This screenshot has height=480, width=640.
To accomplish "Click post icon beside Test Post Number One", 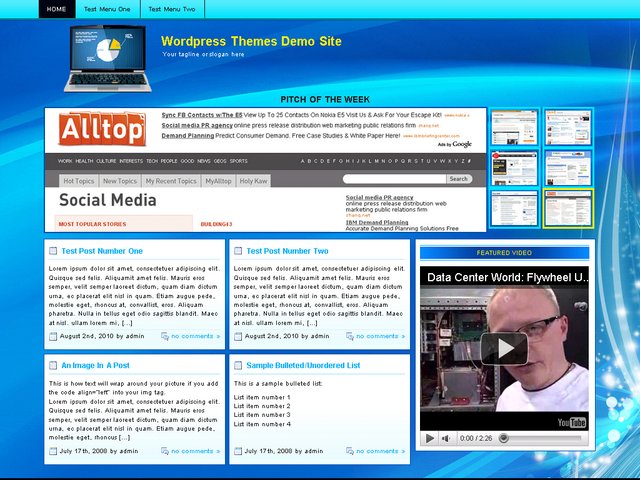I will [x=53, y=251].
